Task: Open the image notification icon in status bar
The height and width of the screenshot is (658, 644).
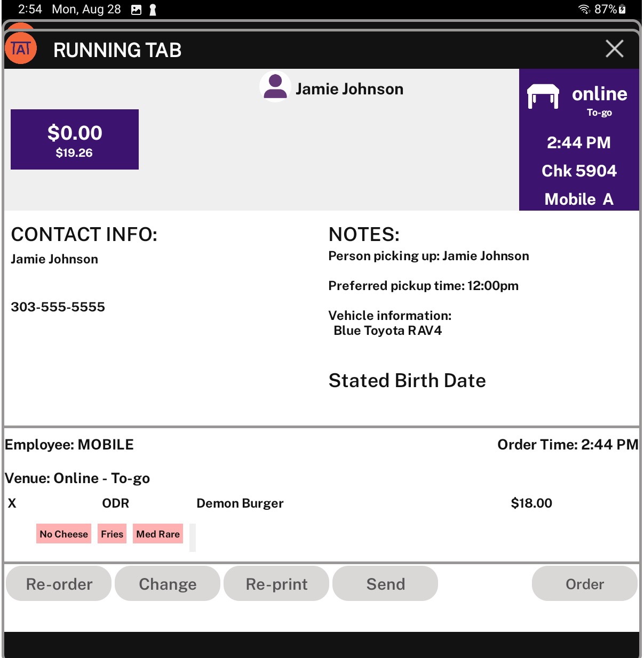Action: tap(136, 10)
